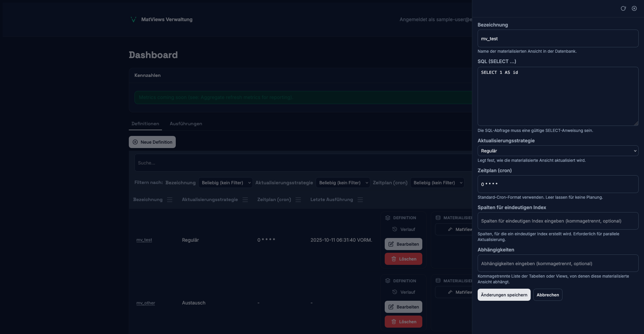The height and width of the screenshot is (334, 644).
Task: Open Verlauf history for mv_test
Action: tap(404, 229)
